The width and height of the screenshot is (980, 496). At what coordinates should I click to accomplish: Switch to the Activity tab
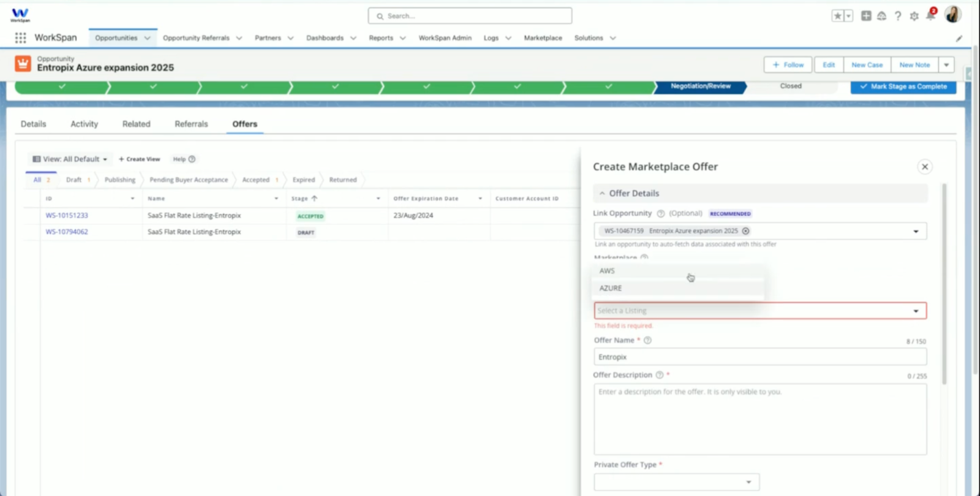coord(84,124)
